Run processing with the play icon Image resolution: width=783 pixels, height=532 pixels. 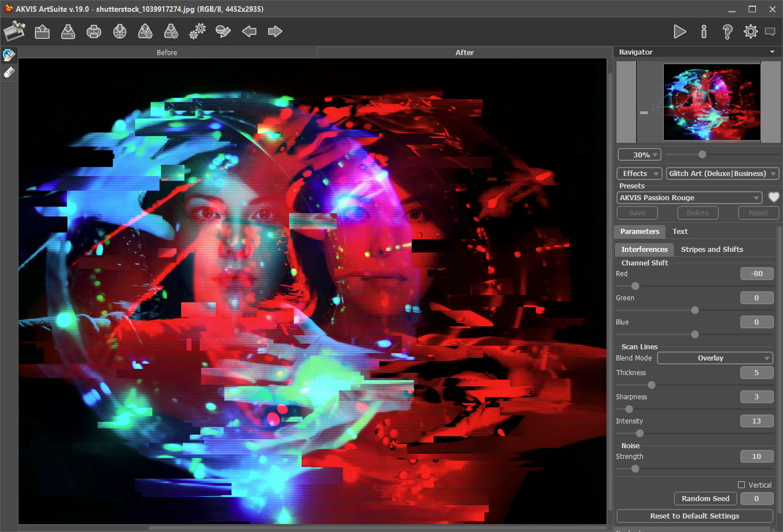tap(679, 31)
